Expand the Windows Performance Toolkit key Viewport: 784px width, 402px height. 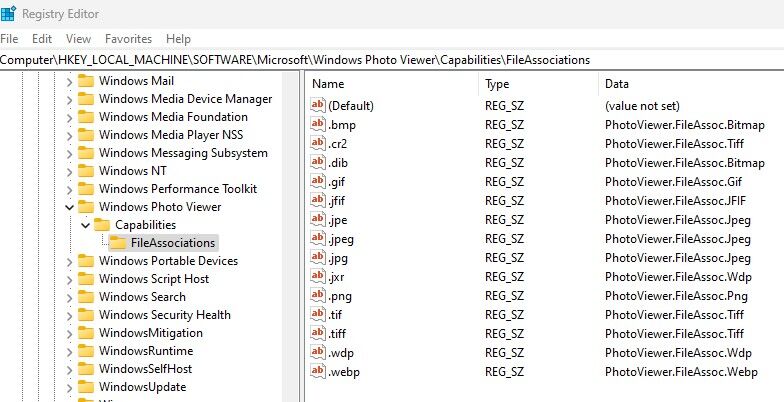point(69,190)
